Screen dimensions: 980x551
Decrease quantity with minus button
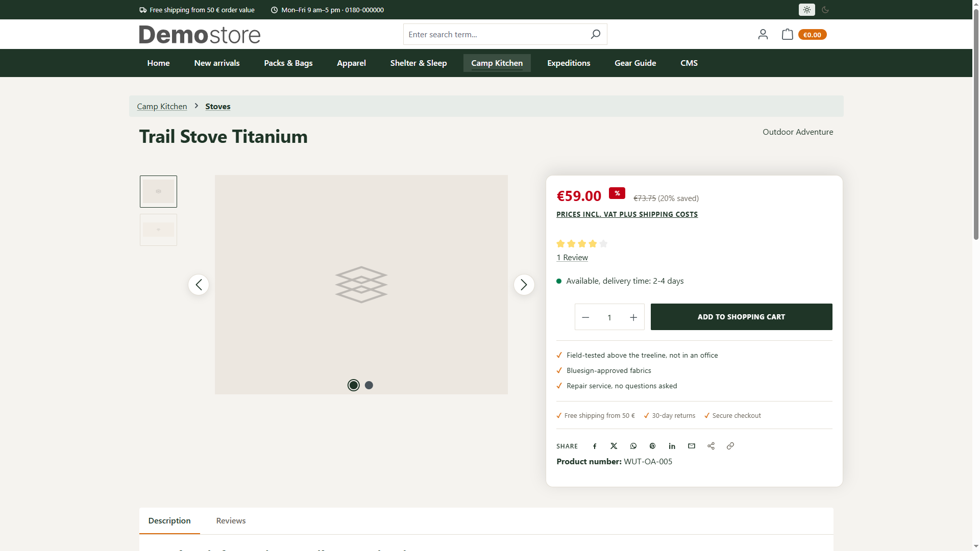[x=585, y=317]
